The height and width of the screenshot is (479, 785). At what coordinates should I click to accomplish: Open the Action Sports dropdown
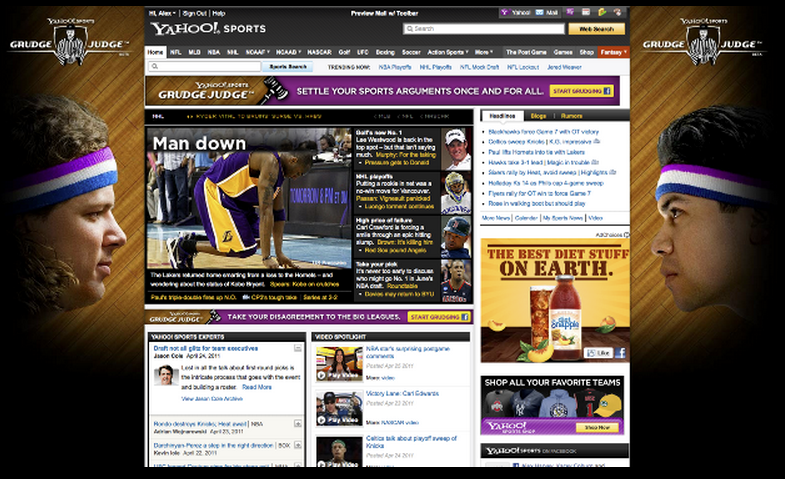[448, 52]
